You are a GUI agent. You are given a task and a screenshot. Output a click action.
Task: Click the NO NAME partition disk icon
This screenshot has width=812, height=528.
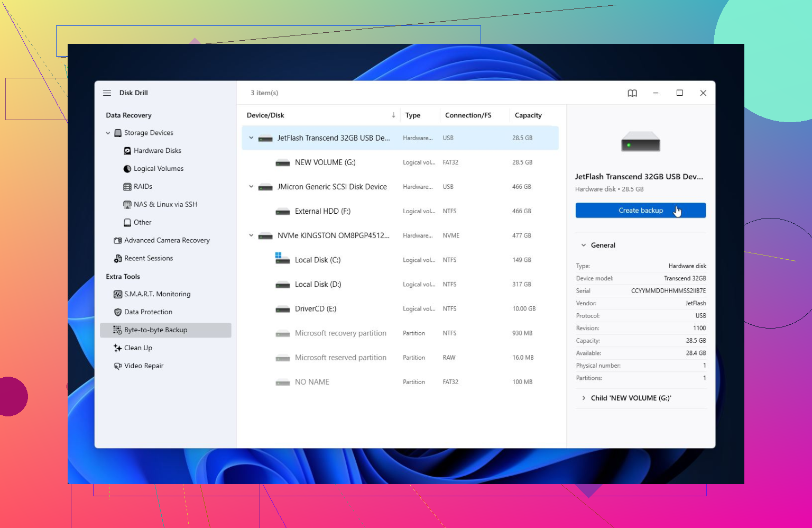pos(283,383)
